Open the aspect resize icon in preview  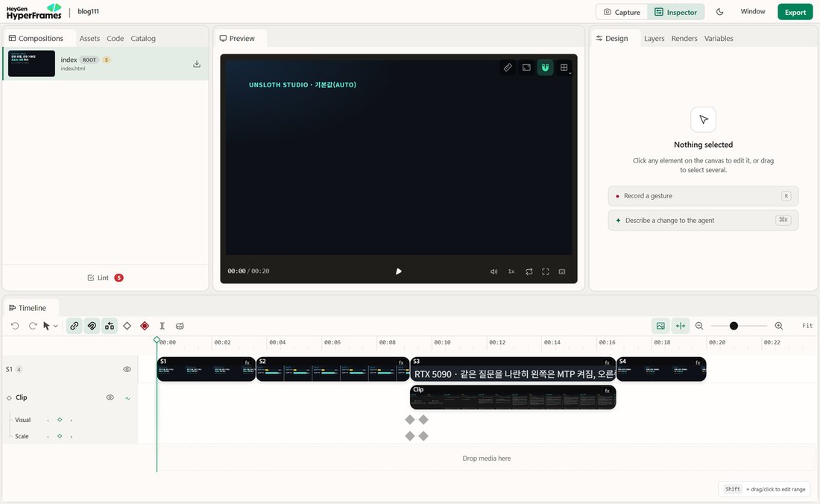pos(526,67)
